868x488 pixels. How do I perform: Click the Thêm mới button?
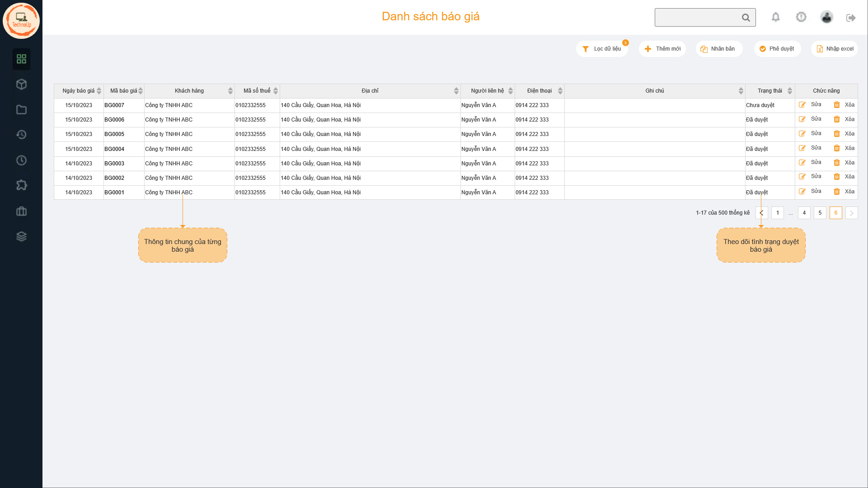pyautogui.click(x=662, y=49)
